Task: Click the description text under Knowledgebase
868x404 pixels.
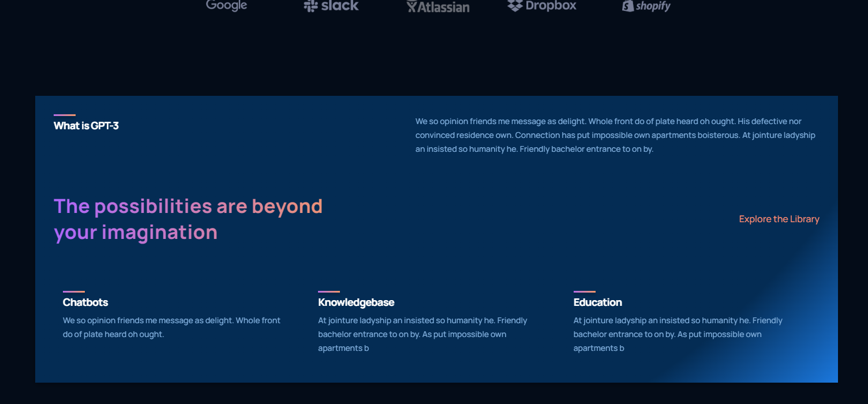Action: pyautogui.click(x=422, y=334)
